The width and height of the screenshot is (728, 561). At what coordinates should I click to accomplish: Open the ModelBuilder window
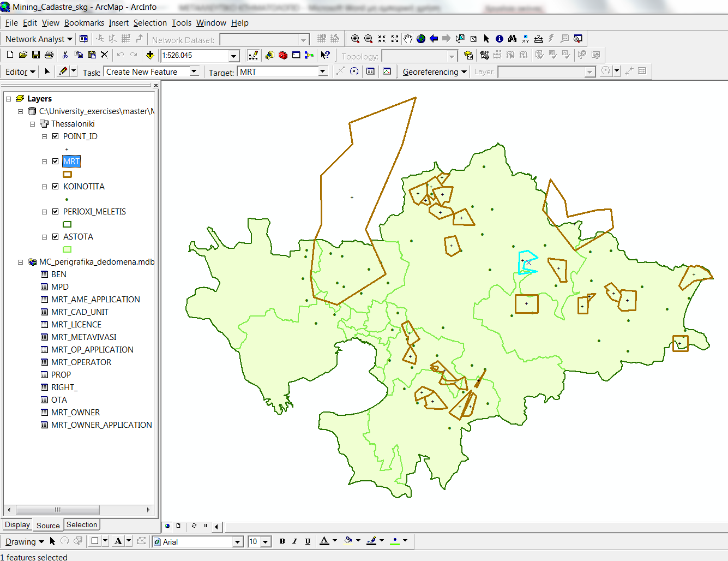(309, 55)
